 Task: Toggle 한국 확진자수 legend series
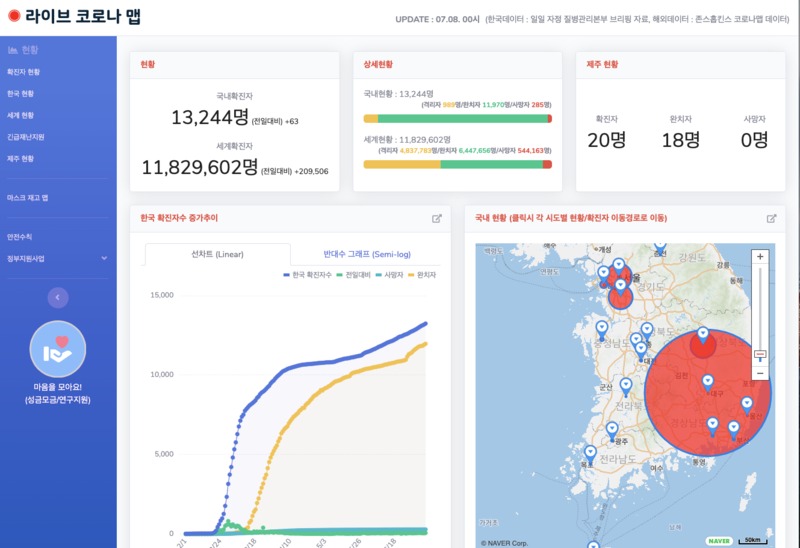click(x=307, y=275)
